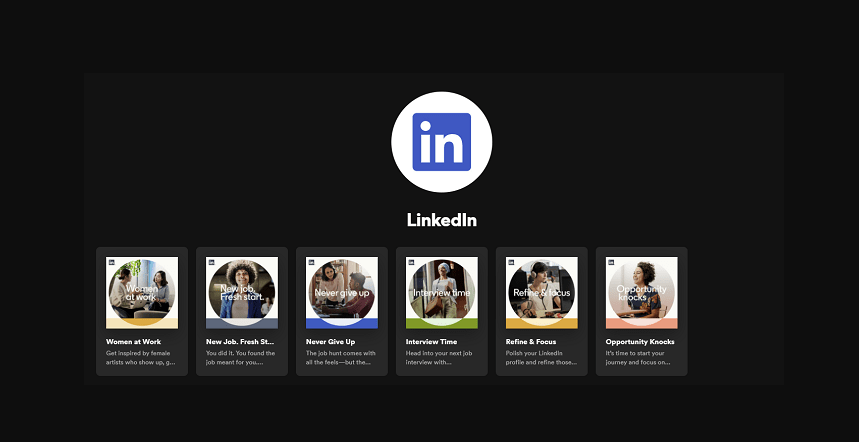The width and height of the screenshot is (859, 442).
Task: Click description 'You did it. You found the job'
Action: tap(240, 358)
